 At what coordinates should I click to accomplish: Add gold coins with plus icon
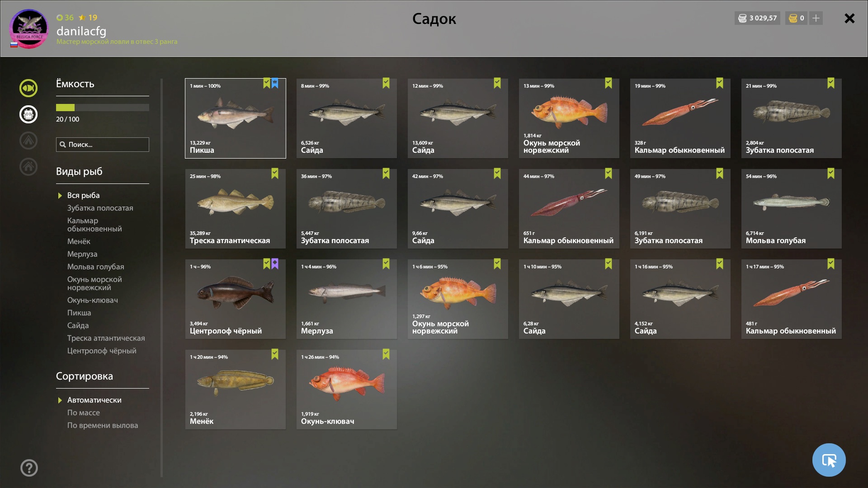pyautogui.click(x=816, y=18)
